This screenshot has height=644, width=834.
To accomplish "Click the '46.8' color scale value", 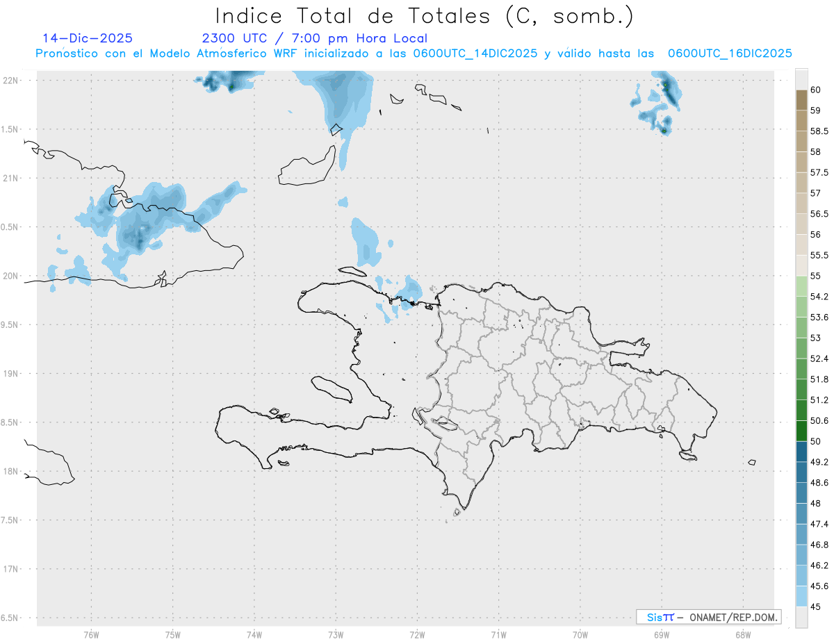I will click(x=819, y=545).
